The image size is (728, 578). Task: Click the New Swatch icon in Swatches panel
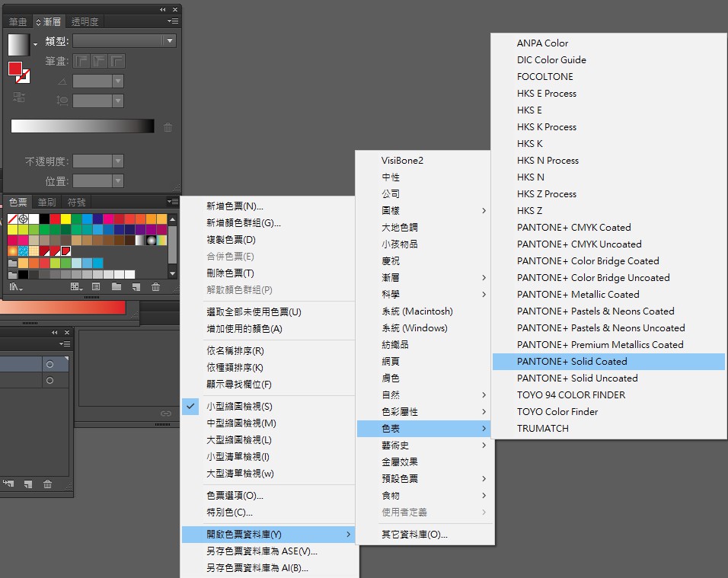[x=136, y=287]
